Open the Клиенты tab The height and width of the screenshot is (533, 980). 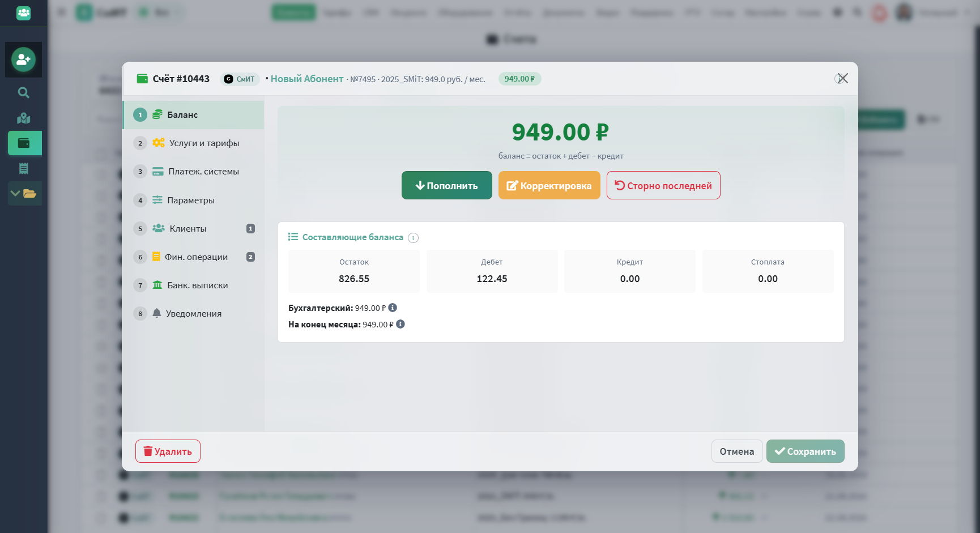point(193,228)
